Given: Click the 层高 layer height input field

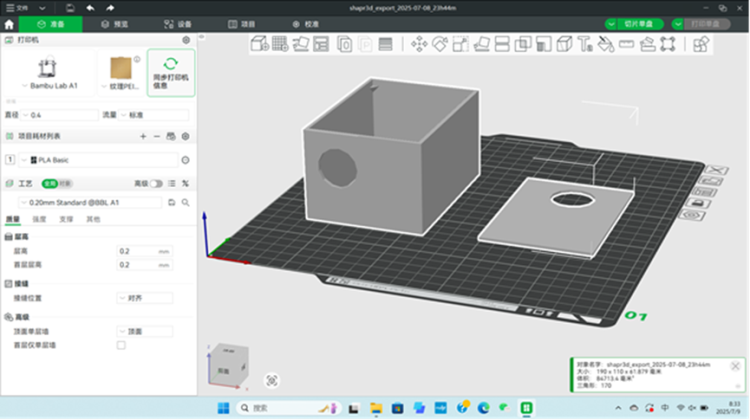Looking at the screenshot, I should click(137, 251).
